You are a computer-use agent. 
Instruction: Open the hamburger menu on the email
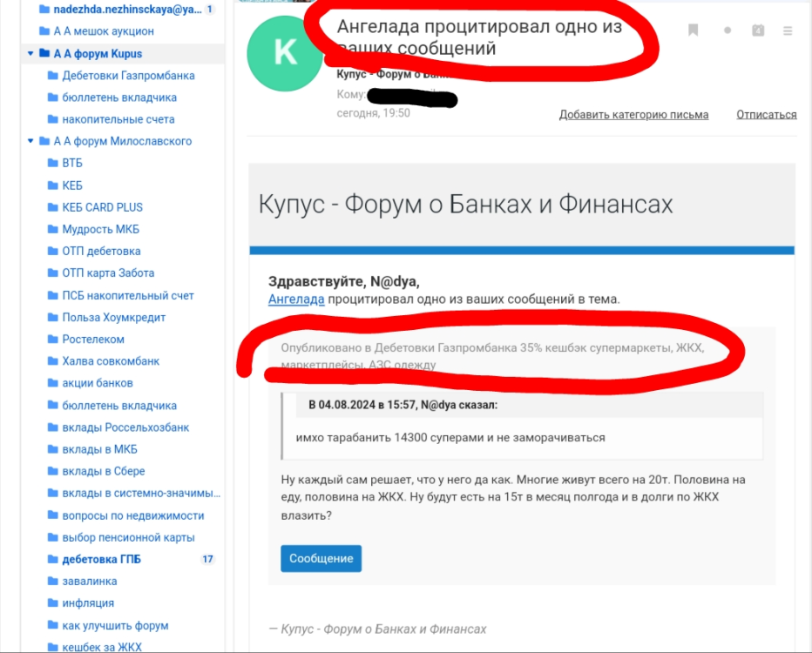pos(787,29)
